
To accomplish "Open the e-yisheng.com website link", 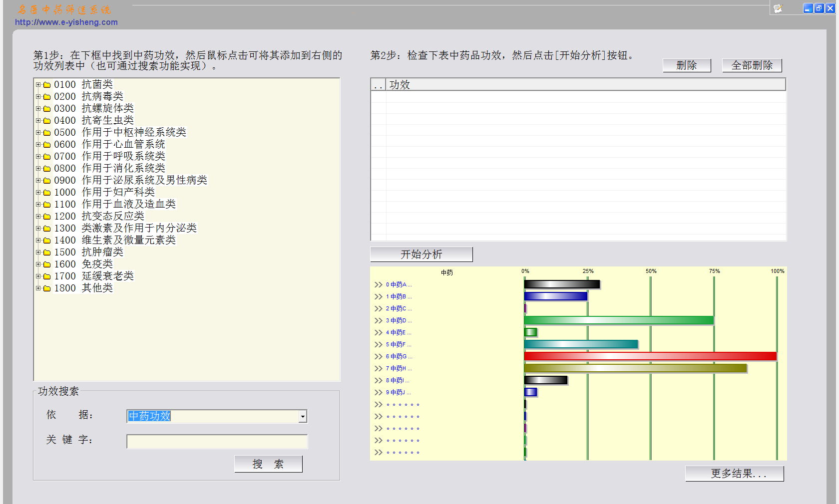I will click(66, 22).
